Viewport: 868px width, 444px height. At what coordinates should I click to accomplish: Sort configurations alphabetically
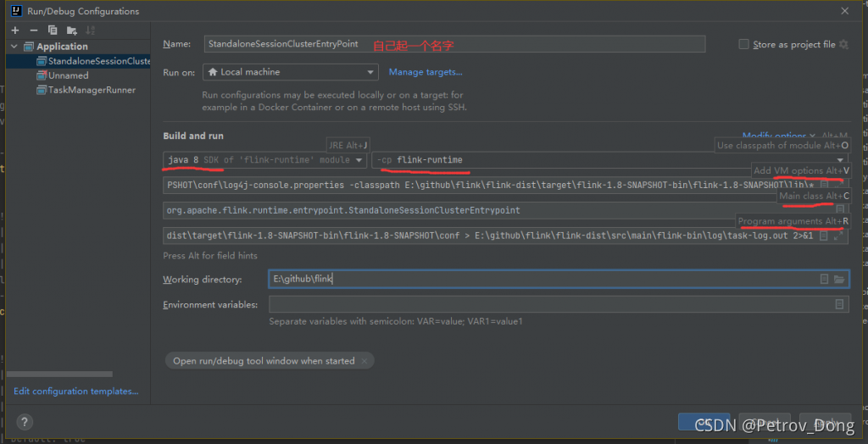pyautogui.click(x=90, y=31)
